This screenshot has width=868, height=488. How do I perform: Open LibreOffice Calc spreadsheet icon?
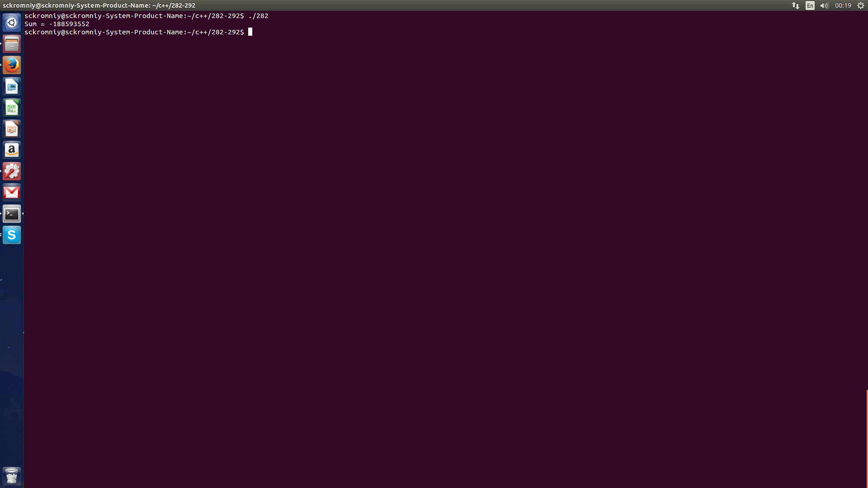coord(12,108)
